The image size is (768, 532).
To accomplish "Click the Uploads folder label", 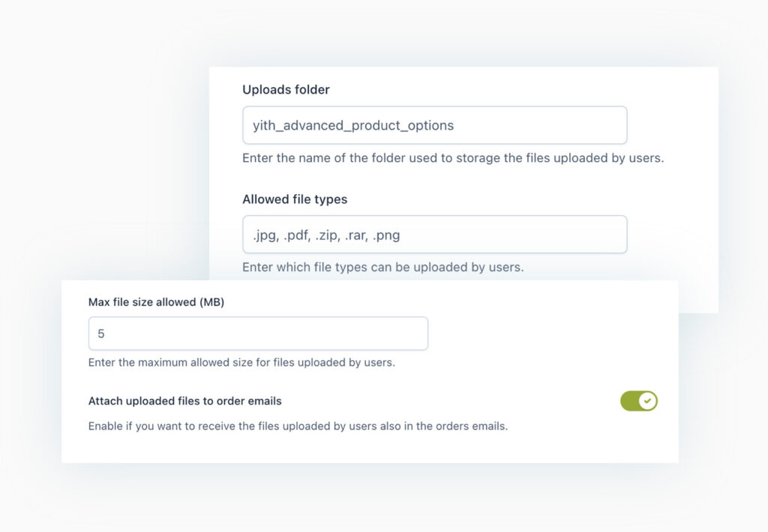I will (x=286, y=89).
